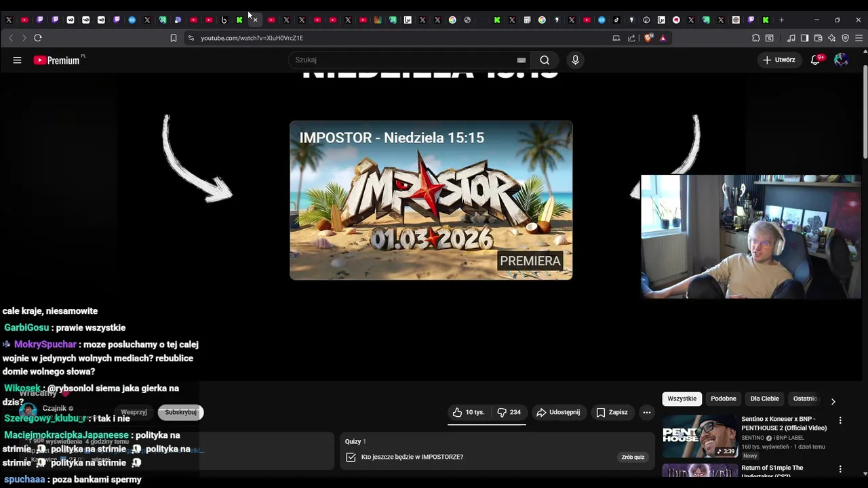Select the Dla Ciebie filter chip
The width and height of the screenshot is (868, 488).
(x=764, y=399)
